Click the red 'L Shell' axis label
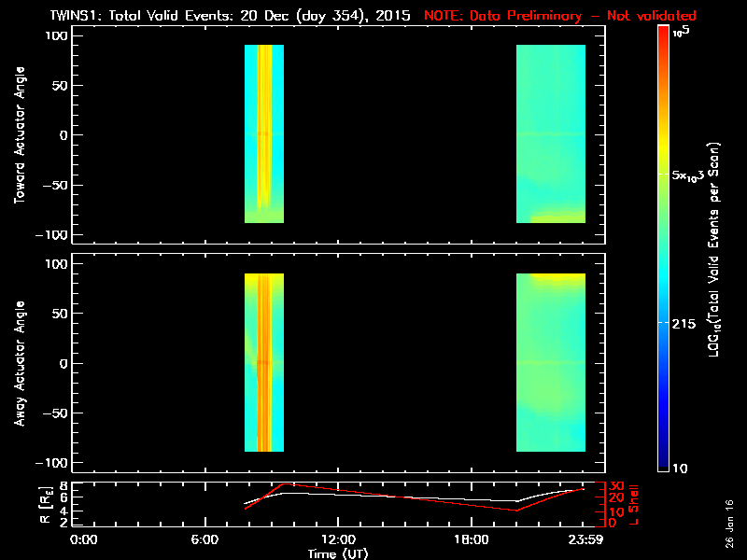 pyautogui.click(x=638, y=504)
